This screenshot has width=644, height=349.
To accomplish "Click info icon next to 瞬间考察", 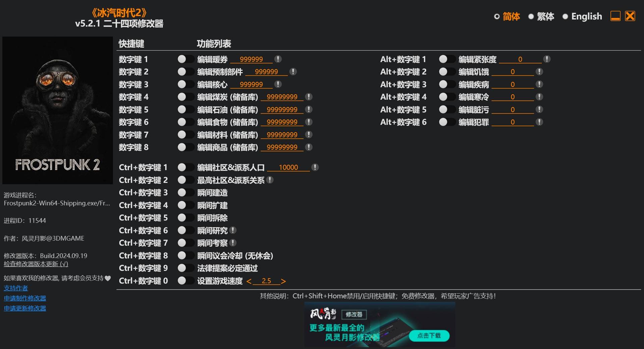I will click(233, 243).
